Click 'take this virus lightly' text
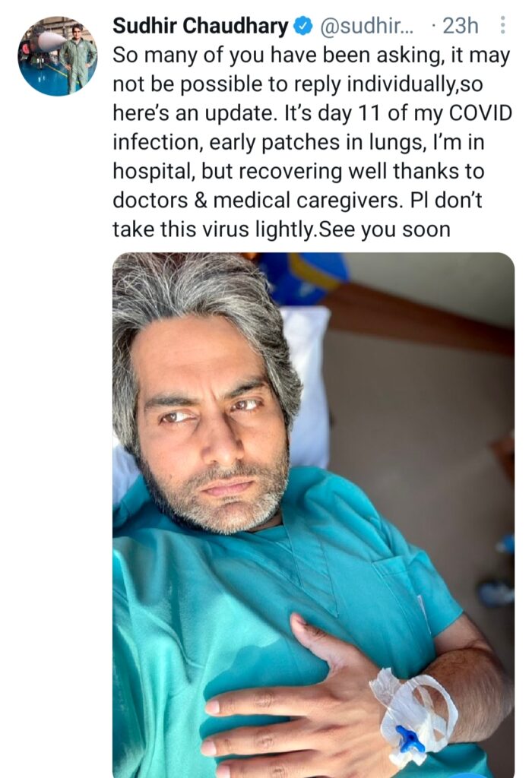532x778 pixels. click(214, 229)
